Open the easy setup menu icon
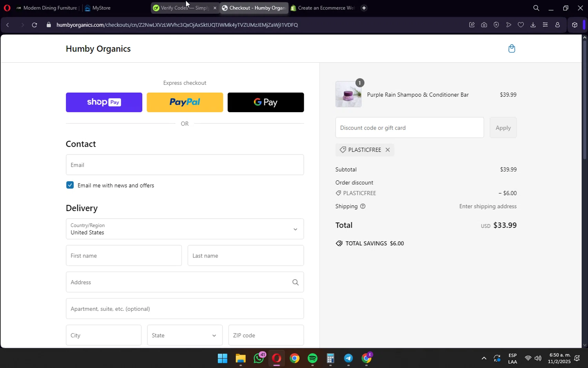This screenshot has height=368, width=588. coord(545,25)
